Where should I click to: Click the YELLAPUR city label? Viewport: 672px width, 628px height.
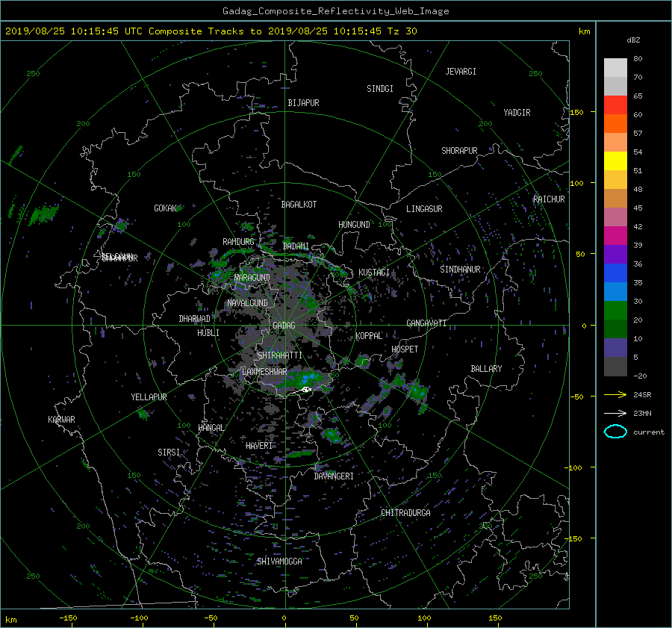(x=149, y=397)
